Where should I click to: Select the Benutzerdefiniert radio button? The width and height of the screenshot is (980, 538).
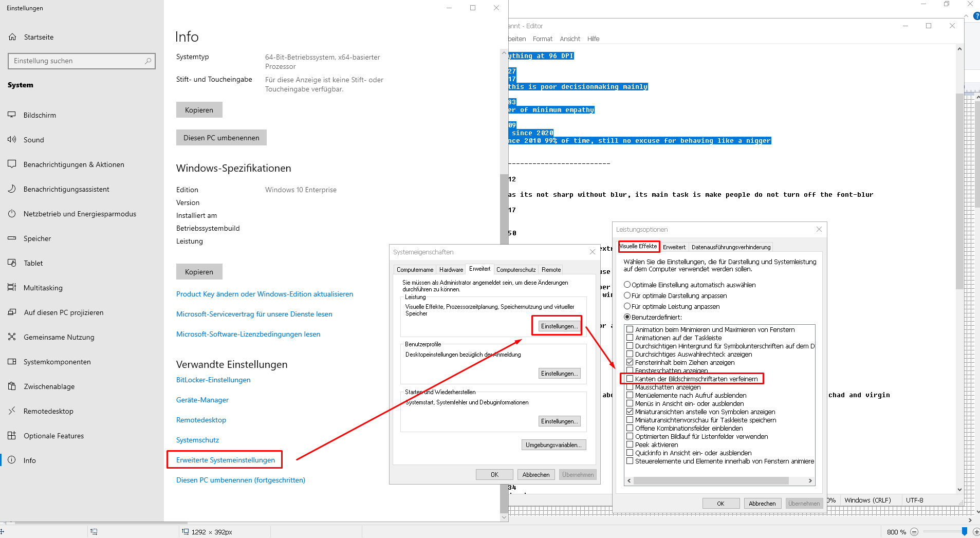click(627, 317)
